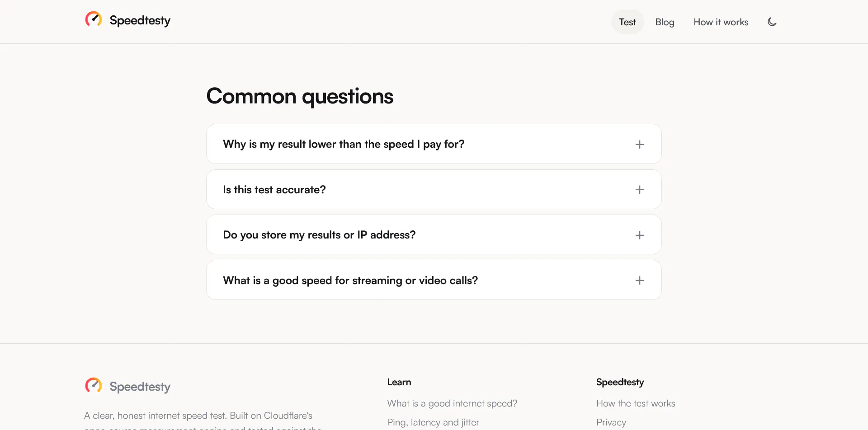This screenshot has height=430, width=868.
Task: Click plus icon beside 'Is this test accurate?'
Action: point(640,190)
